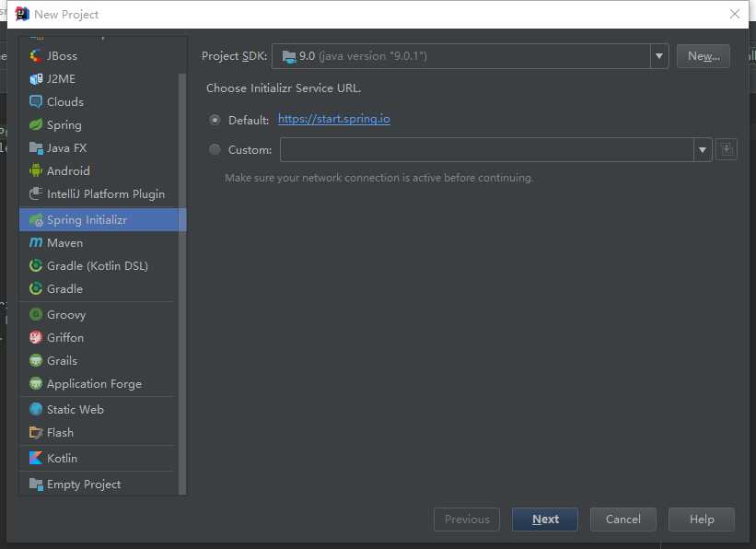
Task: Focus the Custom URL input field
Action: 487,150
